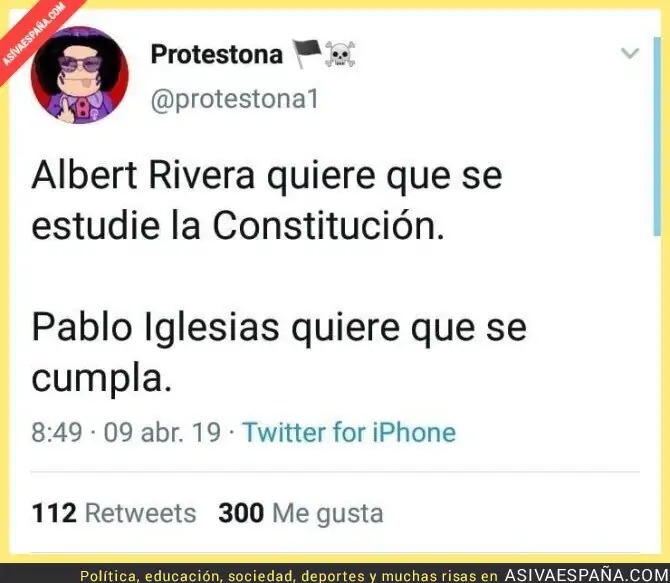Expand the tweet options chevron menu
The height and width of the screenshot is (583, 670).
click(x=629, y=53)
